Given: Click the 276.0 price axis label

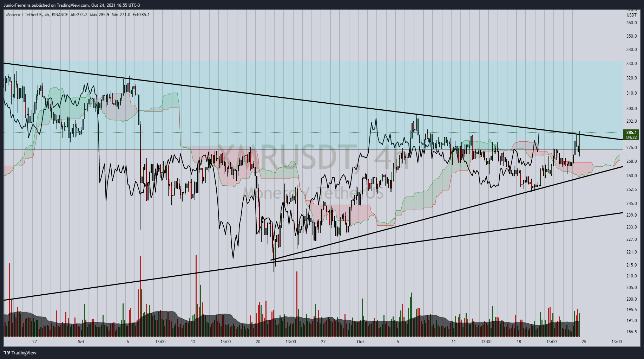Looking at the screenshot, I should click(x=631, y=148).
